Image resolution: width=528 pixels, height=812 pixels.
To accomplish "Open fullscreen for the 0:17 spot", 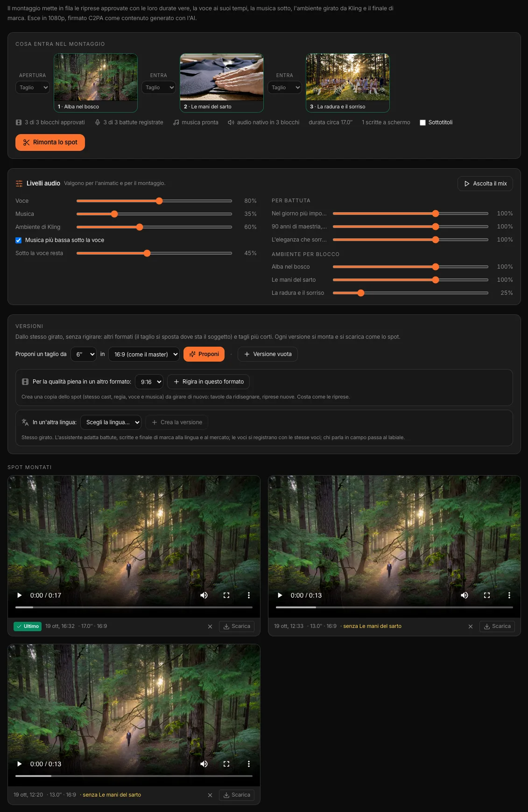I will 226,595.
